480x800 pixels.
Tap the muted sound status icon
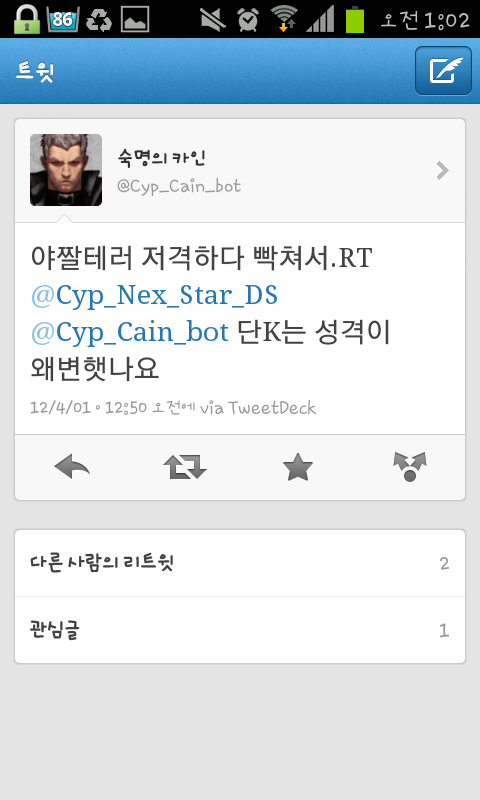[213, 19]
